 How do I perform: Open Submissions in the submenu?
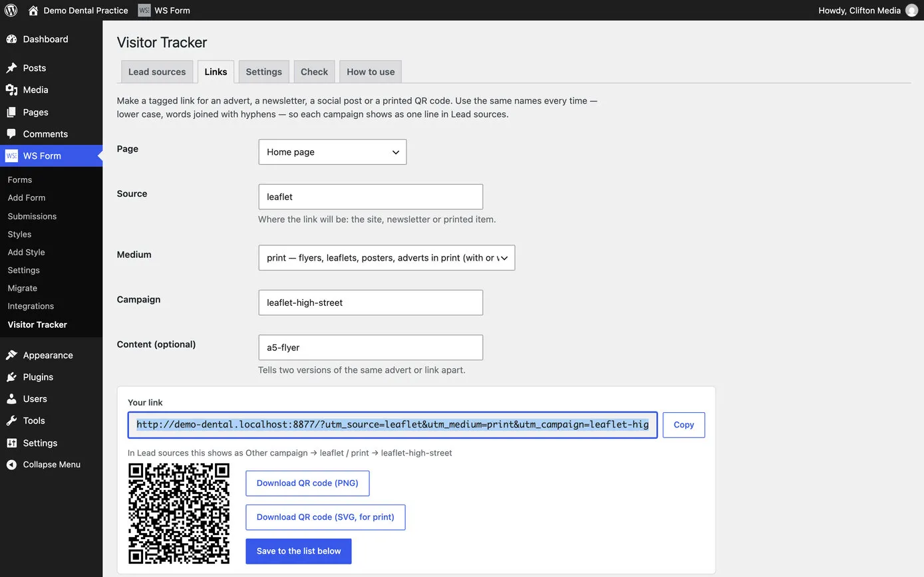point(32,216)
